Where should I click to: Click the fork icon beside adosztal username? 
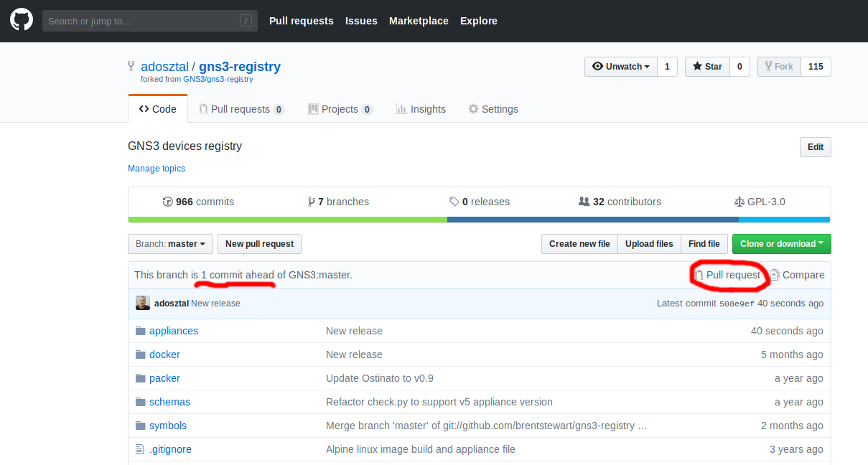131,65
